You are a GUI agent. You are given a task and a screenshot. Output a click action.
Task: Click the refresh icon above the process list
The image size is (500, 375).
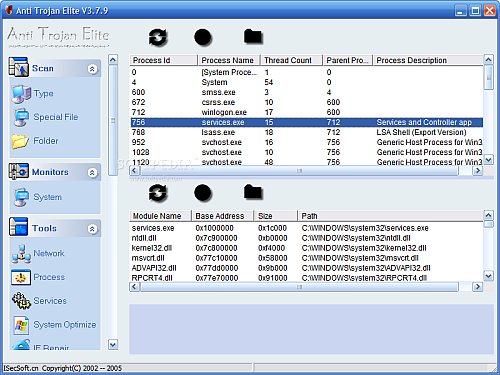coord(158,37)
